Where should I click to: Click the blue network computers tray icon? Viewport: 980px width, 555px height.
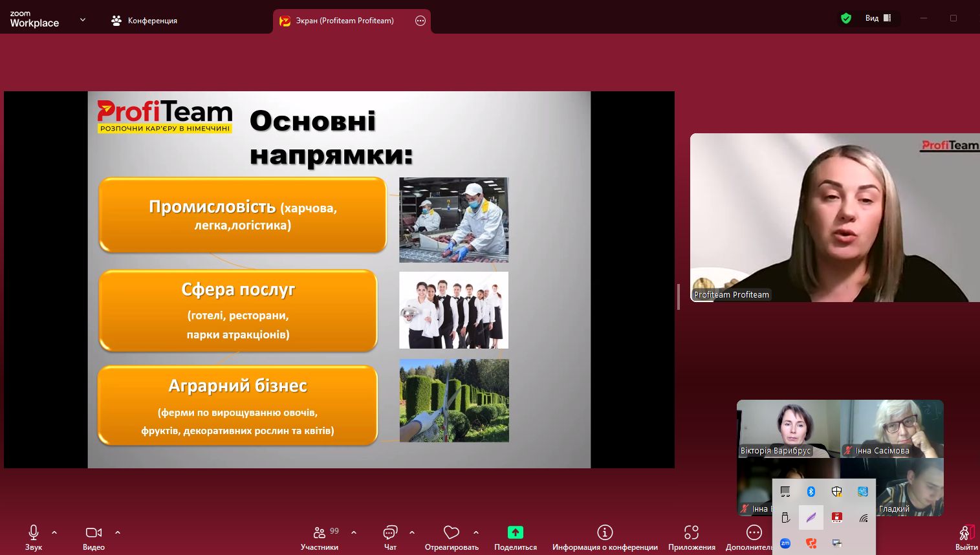pyautogui.click(x=863, y=492)
